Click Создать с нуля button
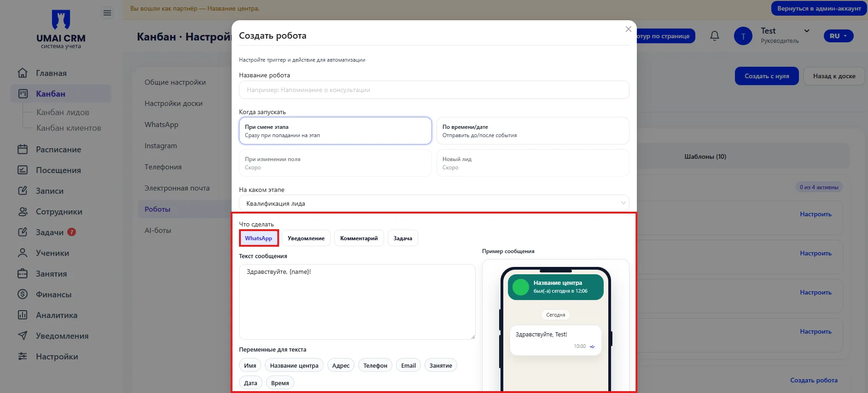The width and height of the screenshot is (868, 393). 767,76
